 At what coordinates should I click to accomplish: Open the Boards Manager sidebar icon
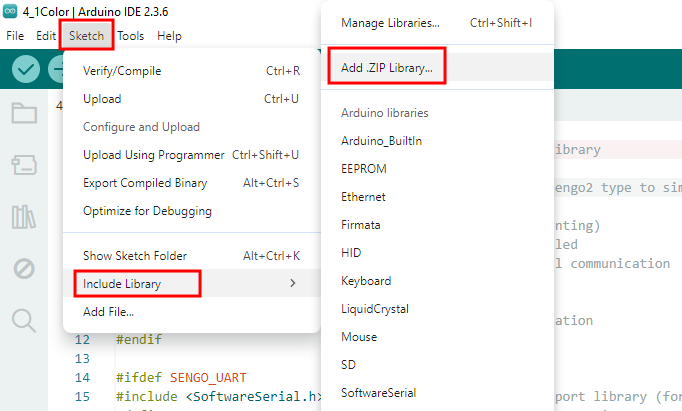24,165
